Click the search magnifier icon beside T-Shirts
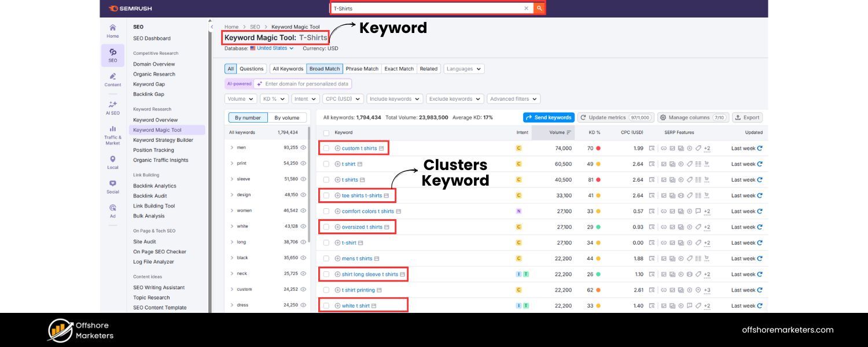 (539, 8)
